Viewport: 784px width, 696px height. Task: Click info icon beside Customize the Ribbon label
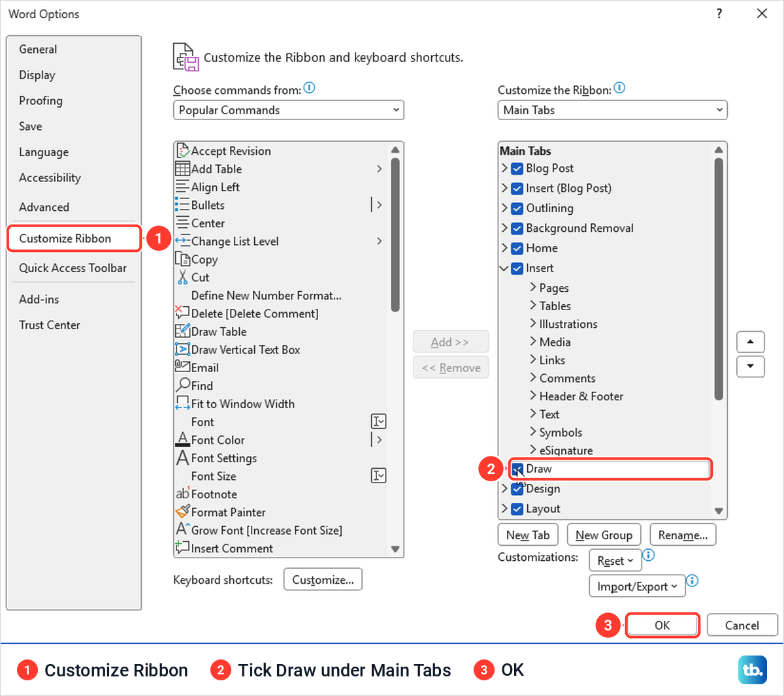coord(619,87)
